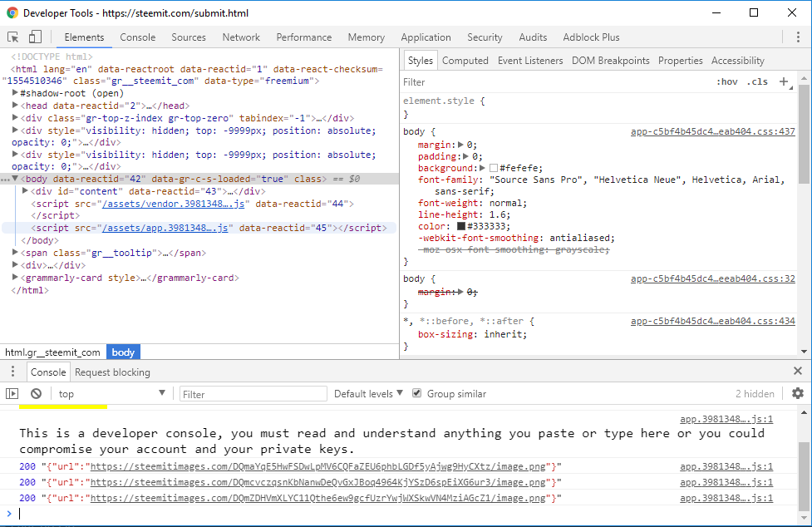Click the element.style rule block
This screenshot has height=527, width=812.
click(598, 107)
